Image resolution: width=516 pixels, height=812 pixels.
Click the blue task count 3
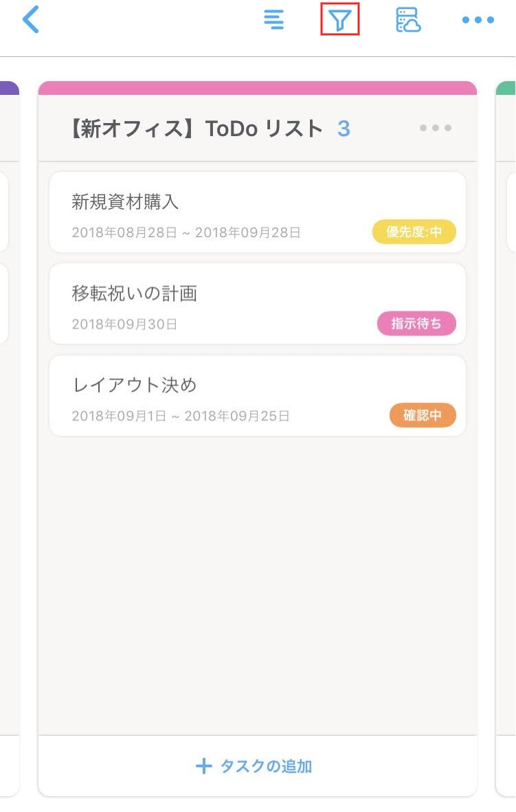point(344,129)
